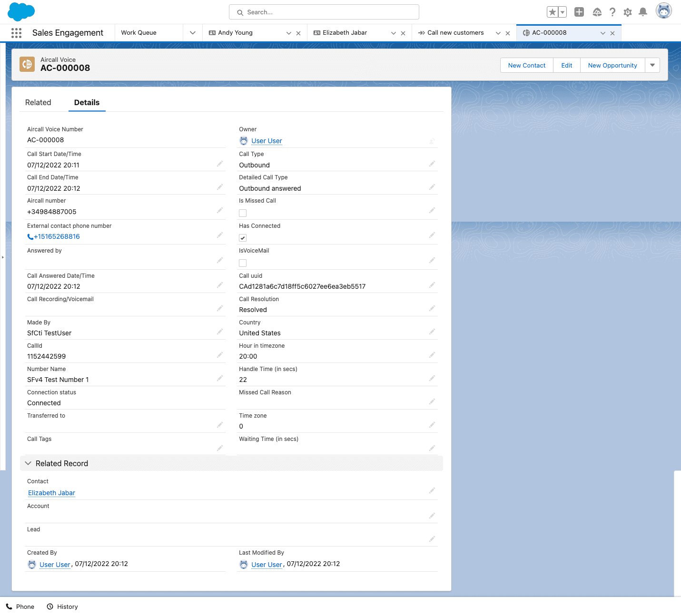Toggle the IsVoiceMail checkbox
Viewport: 681px width, 616px height.
(x=243, y=263)
